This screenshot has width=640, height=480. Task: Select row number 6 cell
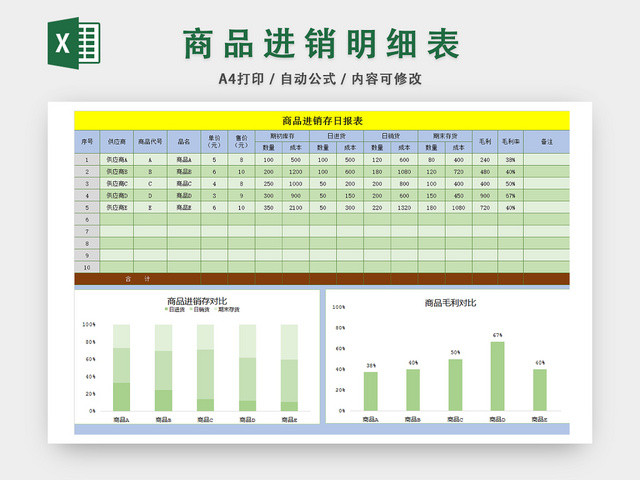pyautogui.click(x=87, y=220)
